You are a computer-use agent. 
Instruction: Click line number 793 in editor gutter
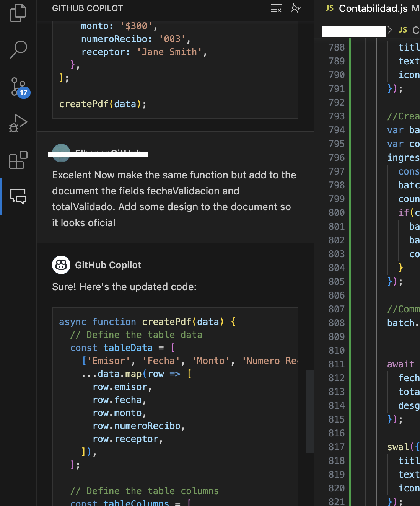point(337,116)
